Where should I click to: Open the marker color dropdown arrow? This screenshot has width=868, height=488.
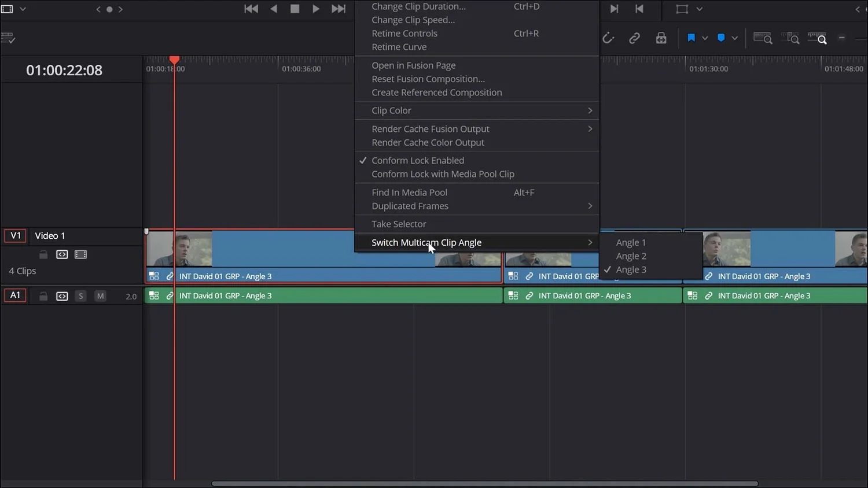click(x=734, y=38)
